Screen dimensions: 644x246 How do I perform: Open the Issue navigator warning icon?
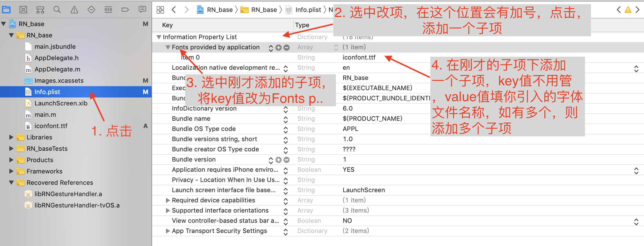[74, 10]
